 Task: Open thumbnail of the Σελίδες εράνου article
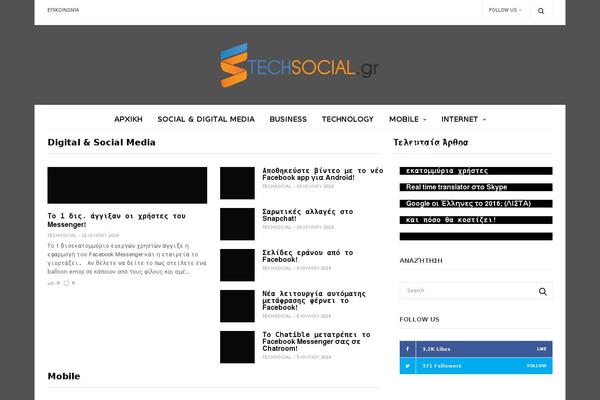click(237, 265)
